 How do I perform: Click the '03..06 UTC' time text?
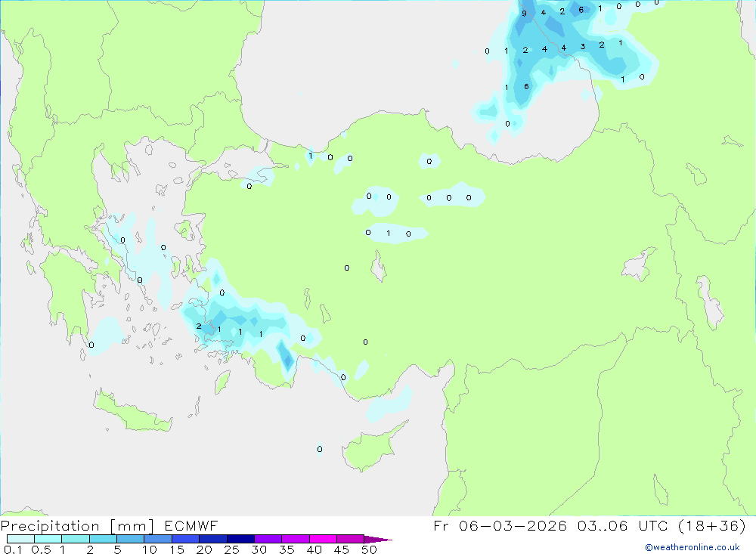coord(623,525)
